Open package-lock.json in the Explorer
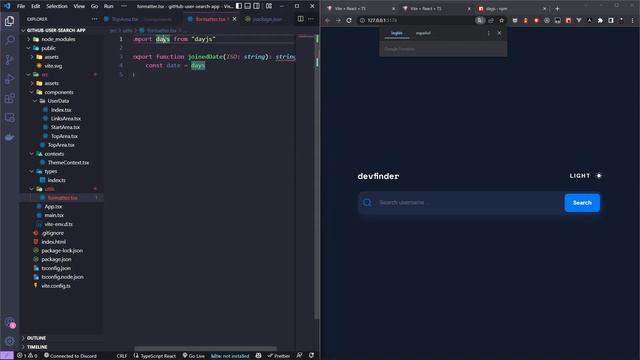The image size is (640, 360). (62, 251)
